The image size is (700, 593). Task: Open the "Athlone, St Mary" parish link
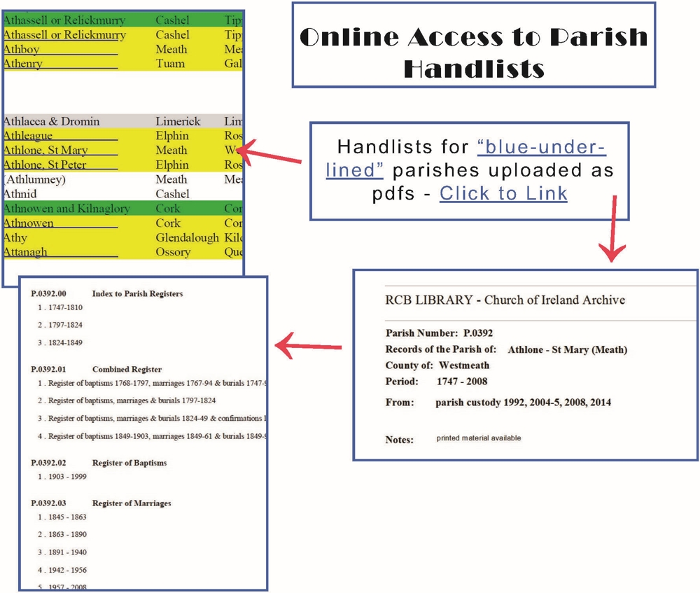pyautogui.click(x=45, y=151)
